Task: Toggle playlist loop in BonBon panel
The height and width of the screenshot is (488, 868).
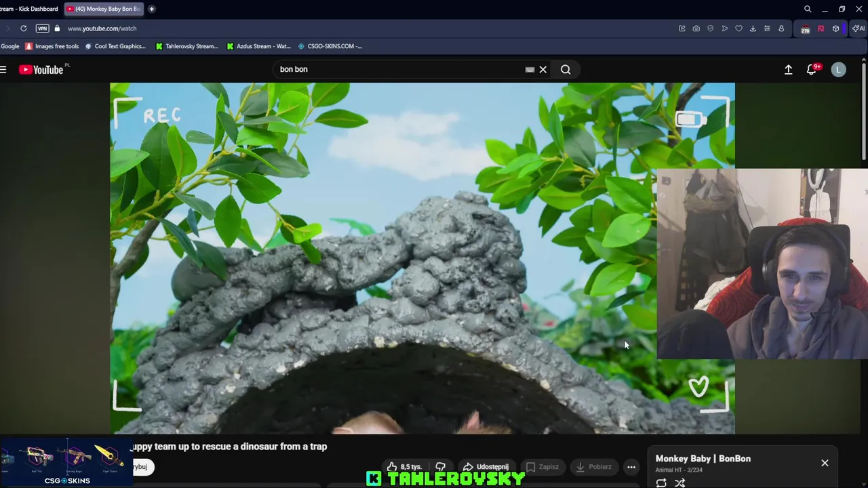Action: pyautogui.click(x=661, y=483)
